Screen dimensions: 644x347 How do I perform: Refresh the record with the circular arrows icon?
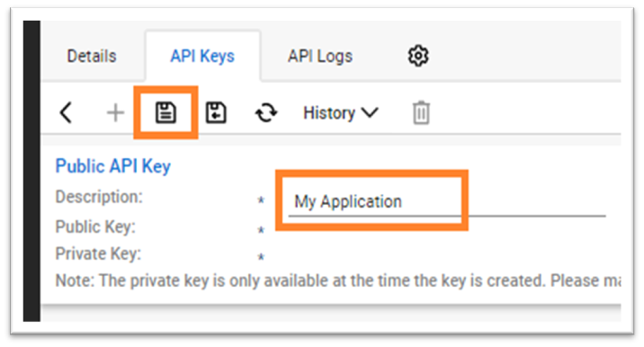point(266,112)
